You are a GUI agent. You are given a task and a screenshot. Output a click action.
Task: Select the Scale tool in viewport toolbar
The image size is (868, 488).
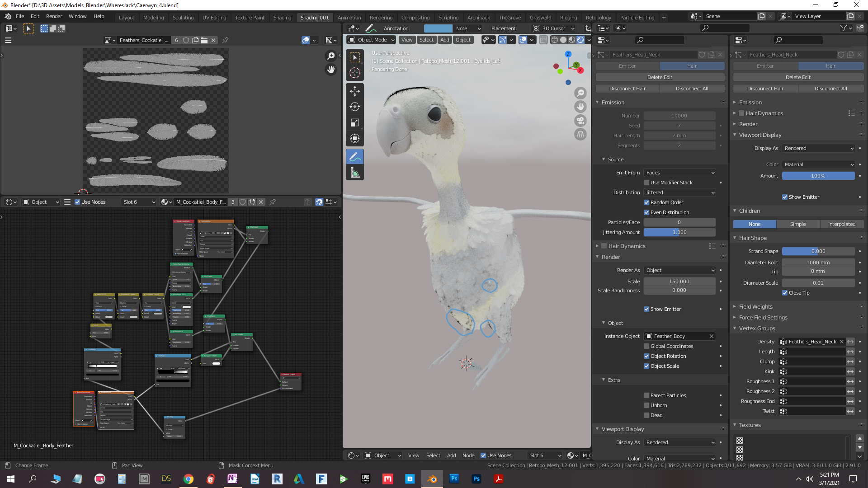click(355, 122)
